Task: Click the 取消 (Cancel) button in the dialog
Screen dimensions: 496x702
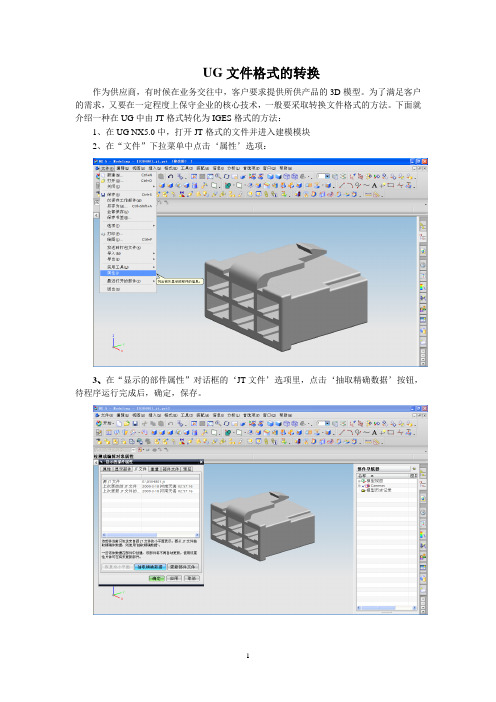Action: coord(192,578)
